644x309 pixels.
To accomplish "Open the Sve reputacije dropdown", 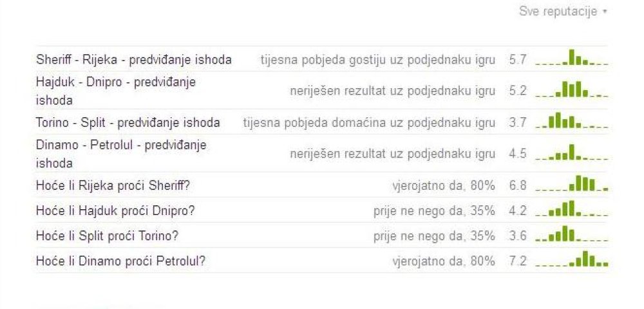I will tap(563, 12).
